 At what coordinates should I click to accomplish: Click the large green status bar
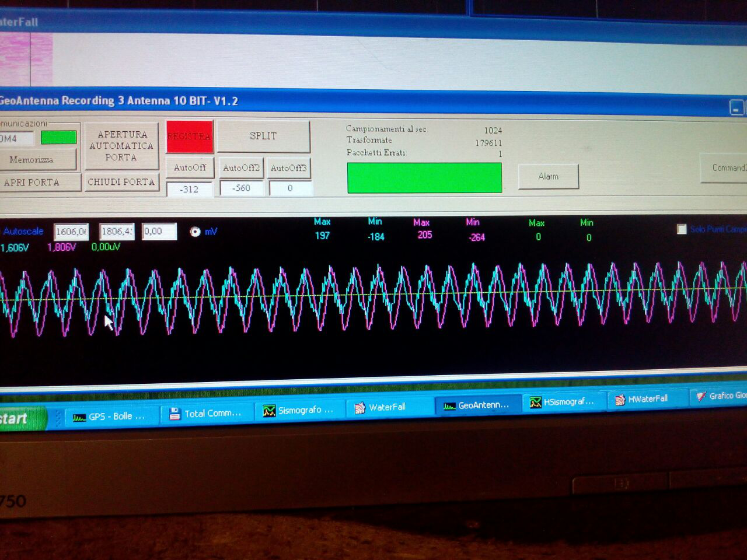pyautogui.click(x=424, y=178)
